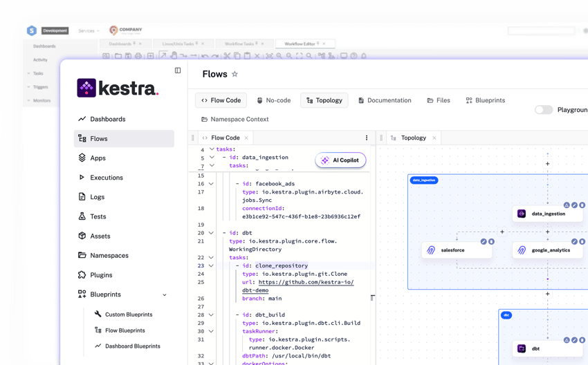Enable the Playground toggle switch
Screen dimensions: 588x365
tap(544, 110)
